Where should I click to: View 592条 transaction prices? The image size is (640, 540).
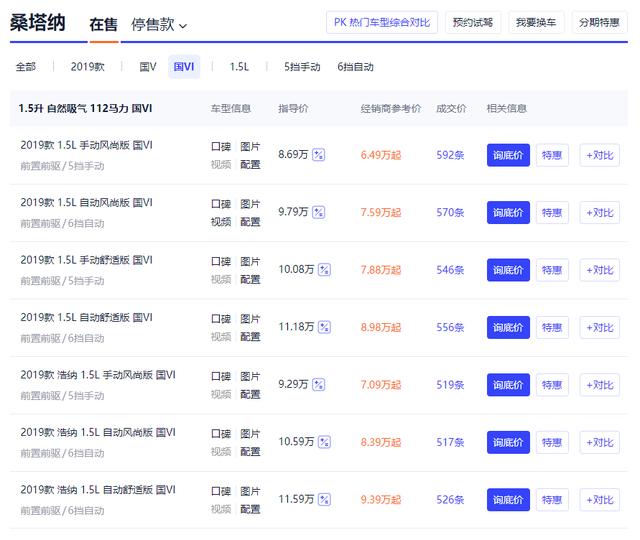pyautogui.click(x=450, y=155)
